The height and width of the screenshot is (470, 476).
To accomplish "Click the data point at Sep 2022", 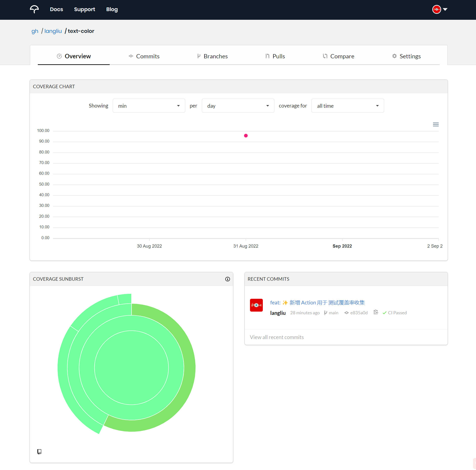I will coord(246,136).
